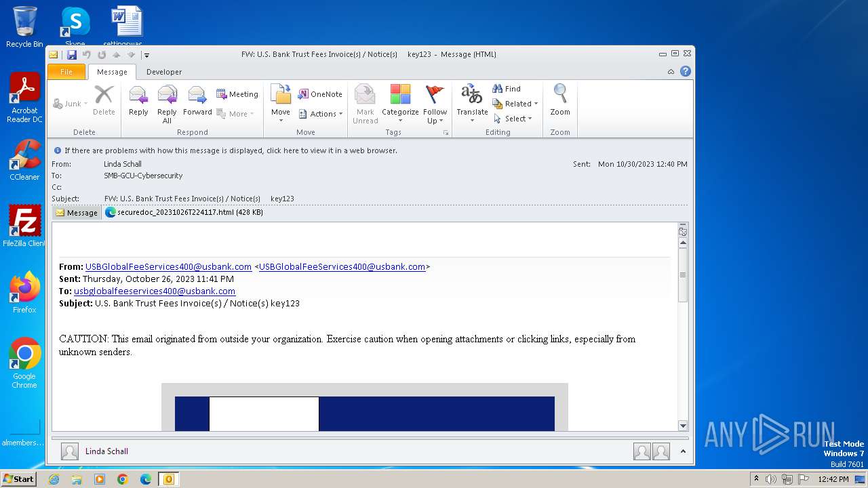Open the Actions dropdown
This screenshot has width=868, height=488.
pos(320,114)
